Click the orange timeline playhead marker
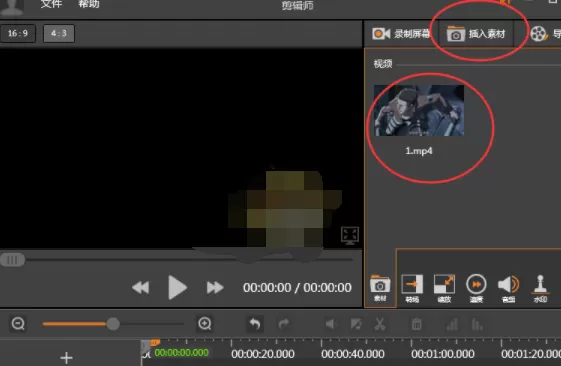The width and height of the screenshot is (561, 366). pos(155,343)
